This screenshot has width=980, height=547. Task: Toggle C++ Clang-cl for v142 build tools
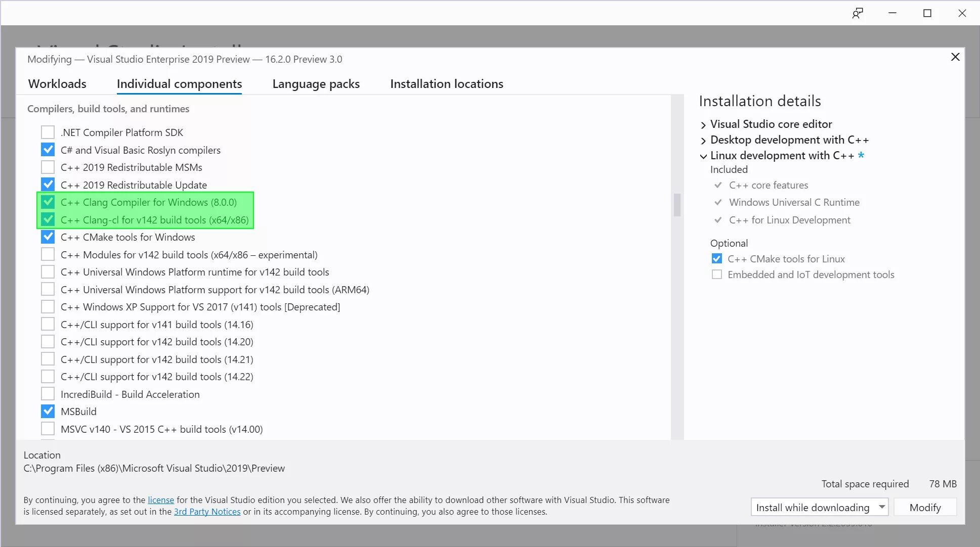pyautogui.click(x=48, y=219)
